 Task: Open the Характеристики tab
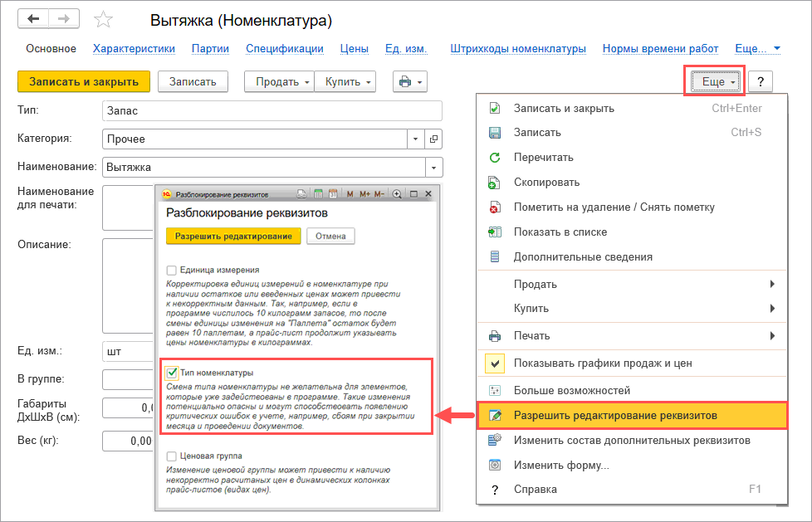(x=134, y=49)
